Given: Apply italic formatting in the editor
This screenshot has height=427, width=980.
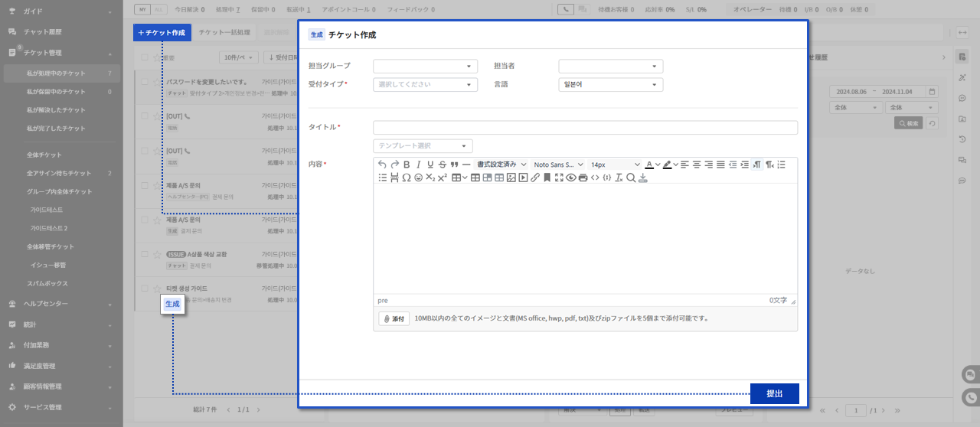Looking at the screenshot, I should (x=419, y=165).
